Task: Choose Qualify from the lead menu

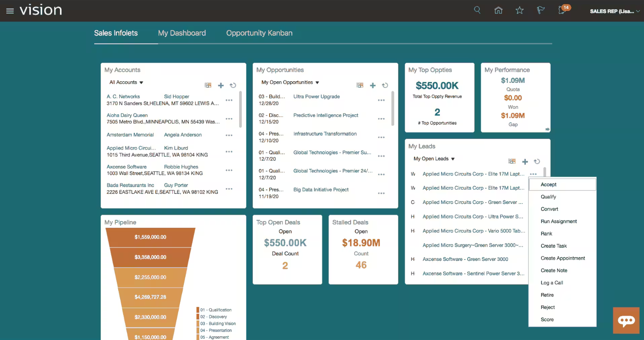Action: 562,197
